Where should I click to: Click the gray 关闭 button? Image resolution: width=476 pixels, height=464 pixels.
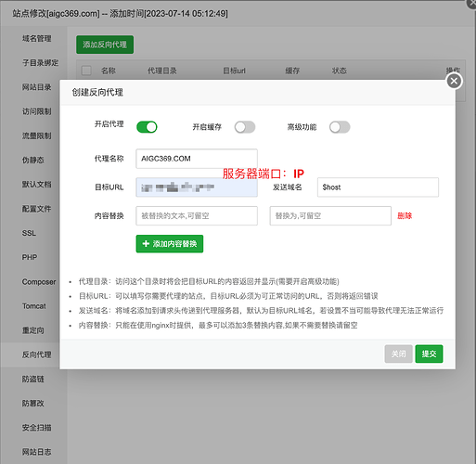click(398, 354)
